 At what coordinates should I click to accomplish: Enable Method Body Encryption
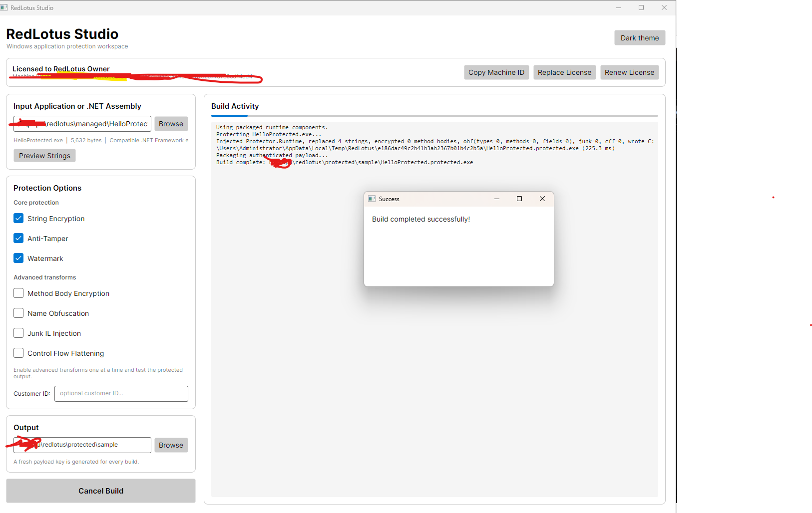pos(18,293)
